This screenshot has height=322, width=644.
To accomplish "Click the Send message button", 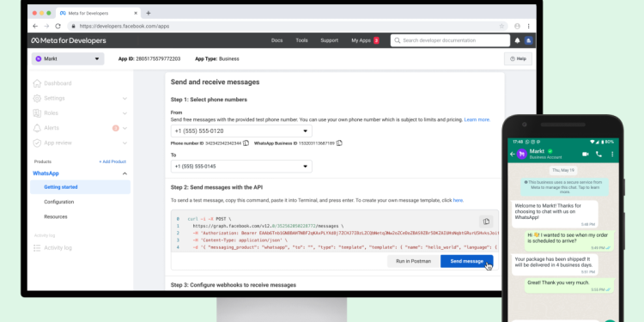I will click(x=466, y=261).
